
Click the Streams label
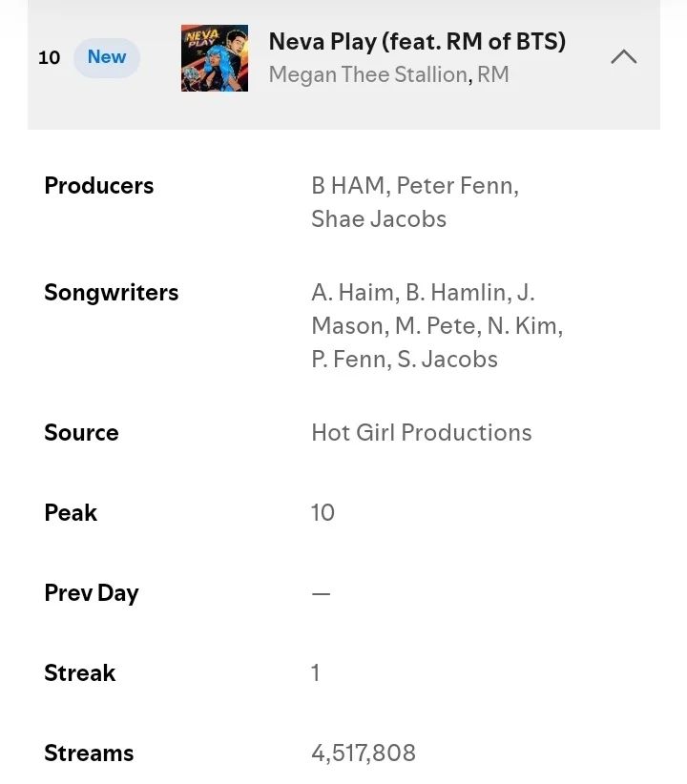(x=89, y=753)
